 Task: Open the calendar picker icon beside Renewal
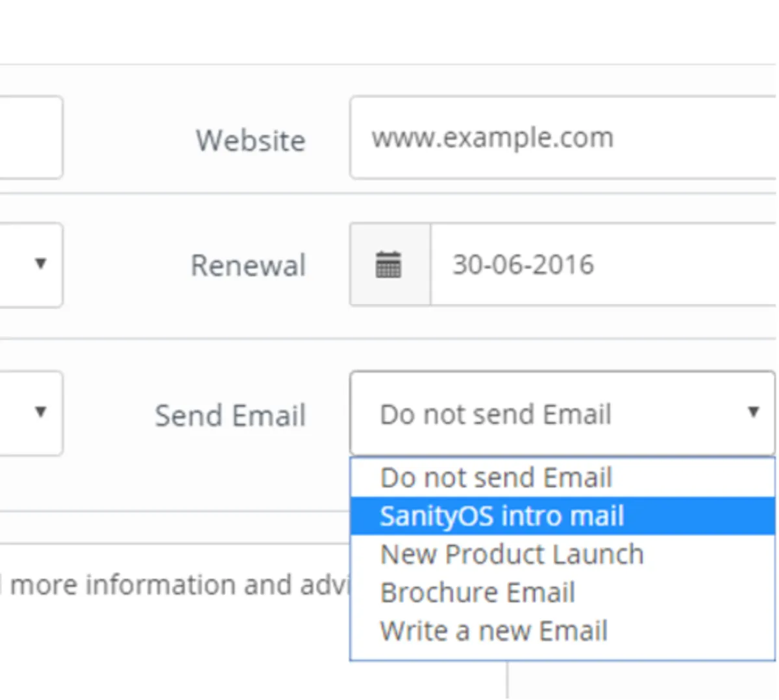click(388, 265)
